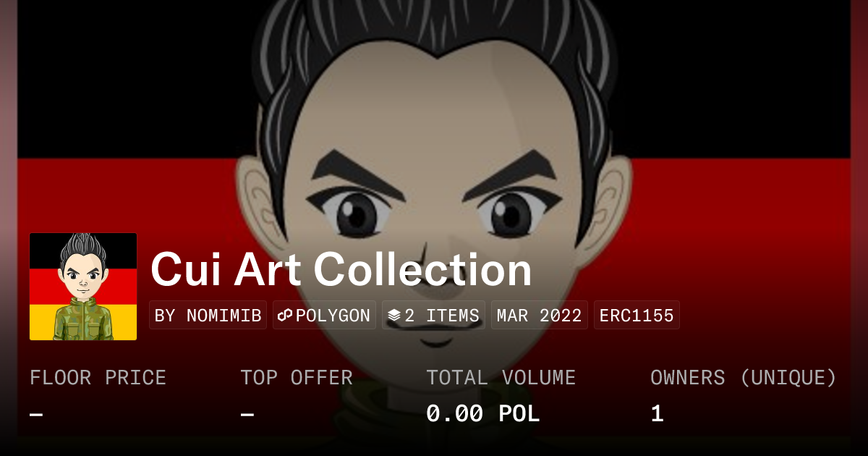Click the ERC1155 token standard badge

tap(637, 316)
